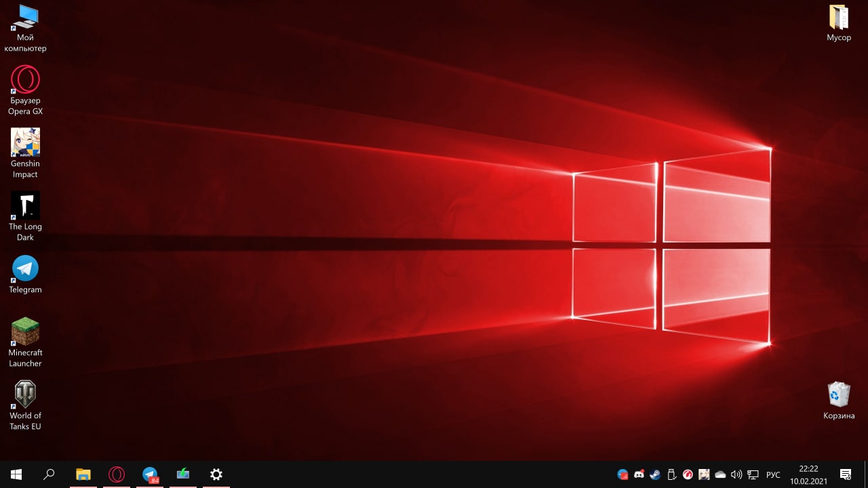Open OneDrive cloud tray icon
Image resolution: width=868 pixels, height=488 pixels.
pyautogui.click(x=720, y=474)
